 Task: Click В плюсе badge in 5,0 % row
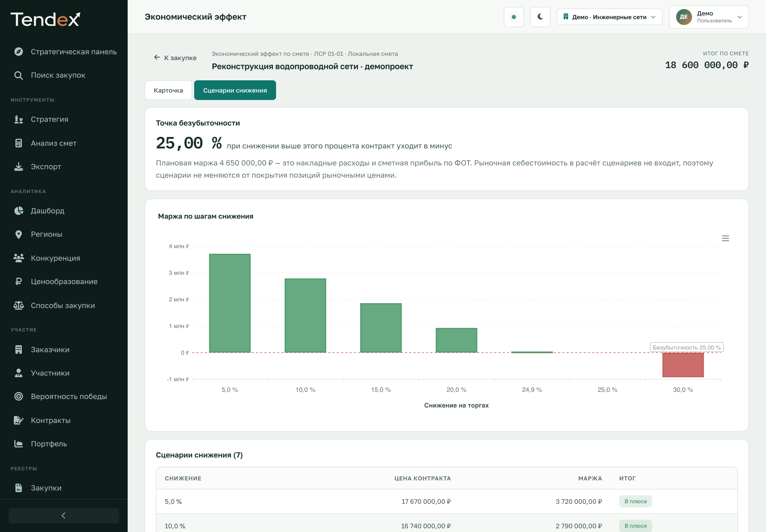635,501
